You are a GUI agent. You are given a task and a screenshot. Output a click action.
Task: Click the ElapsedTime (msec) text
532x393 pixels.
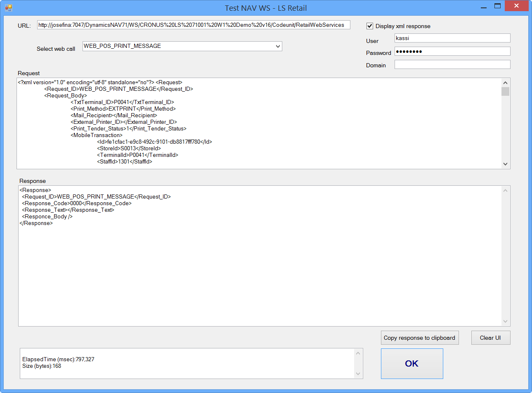tap(58, 359)
